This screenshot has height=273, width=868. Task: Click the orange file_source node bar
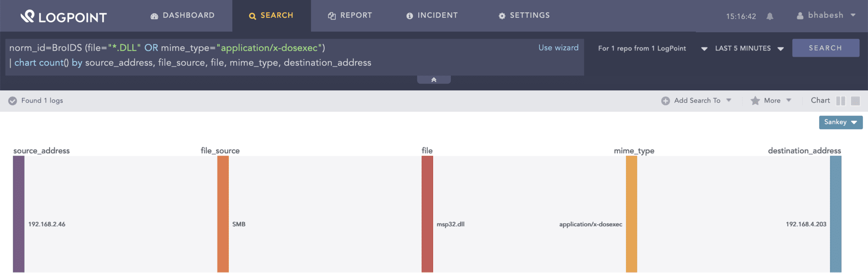pyautogui.click(x=223, y=214)
